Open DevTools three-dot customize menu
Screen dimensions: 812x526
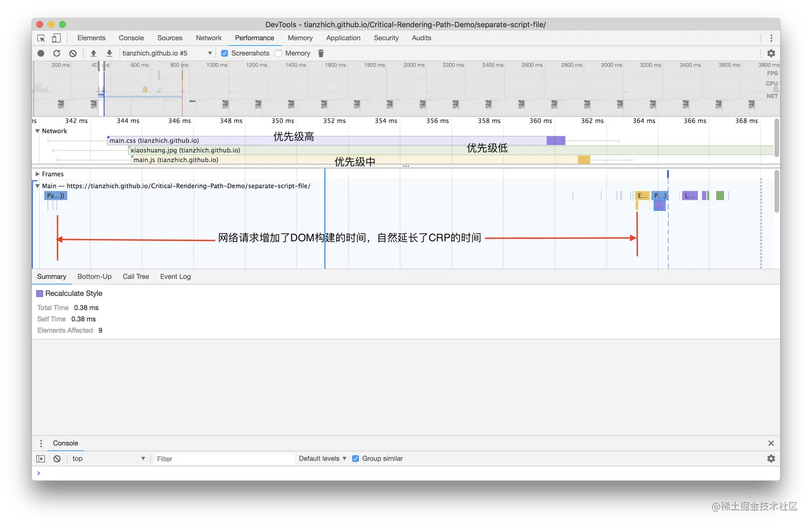click(x=771, y=38)
